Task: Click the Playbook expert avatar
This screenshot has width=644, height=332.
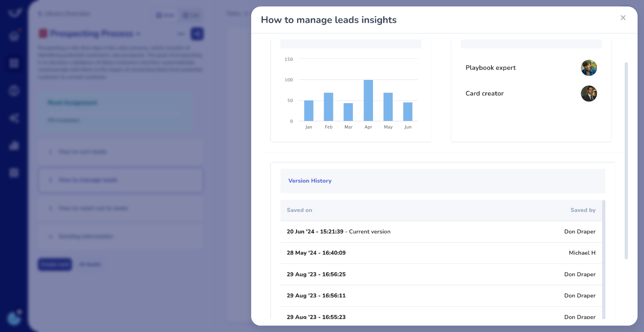Action: pyautogui.click(x=588, y=68)
